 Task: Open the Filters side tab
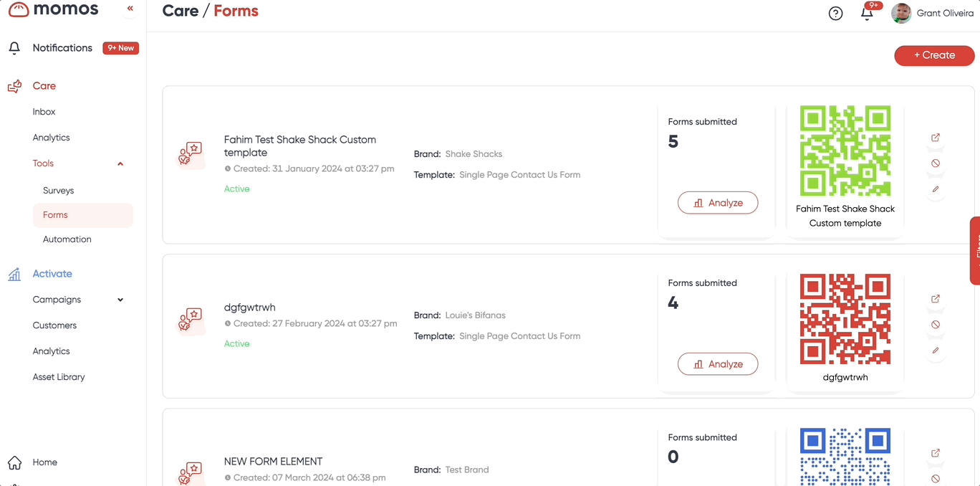tap(975, 251)
